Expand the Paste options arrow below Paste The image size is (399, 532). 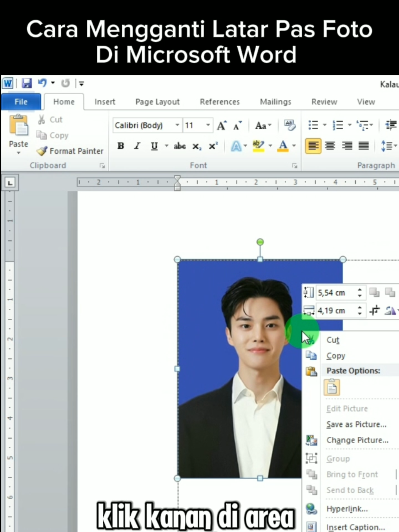click(x=19, y=153)
